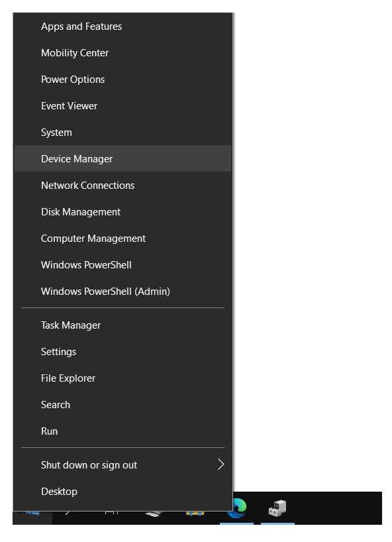Launch Windows PowerShell (Admin)
The height and width of the screenshot is (542, 392).
click(122, 292)
